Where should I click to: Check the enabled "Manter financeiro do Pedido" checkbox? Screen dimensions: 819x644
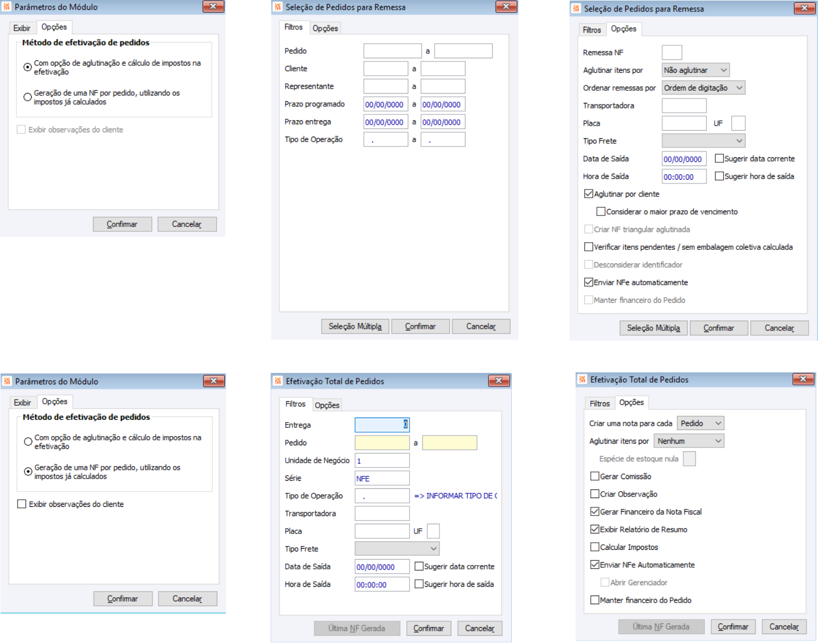pyautogui.click(x=595, y=600)
